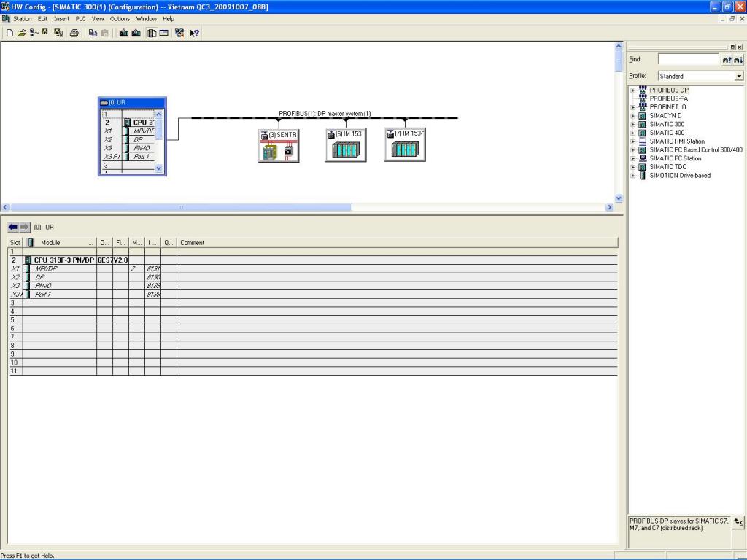The height and width of the screenshot is (560, 747).
Task: Click the catalog search-down binoculars icon
Action: tap(738, 60)
